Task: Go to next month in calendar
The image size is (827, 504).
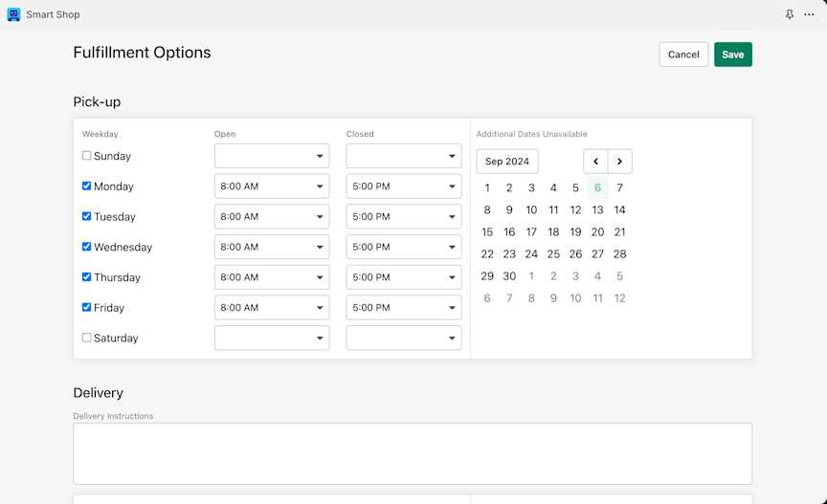Action: (619, 162)
